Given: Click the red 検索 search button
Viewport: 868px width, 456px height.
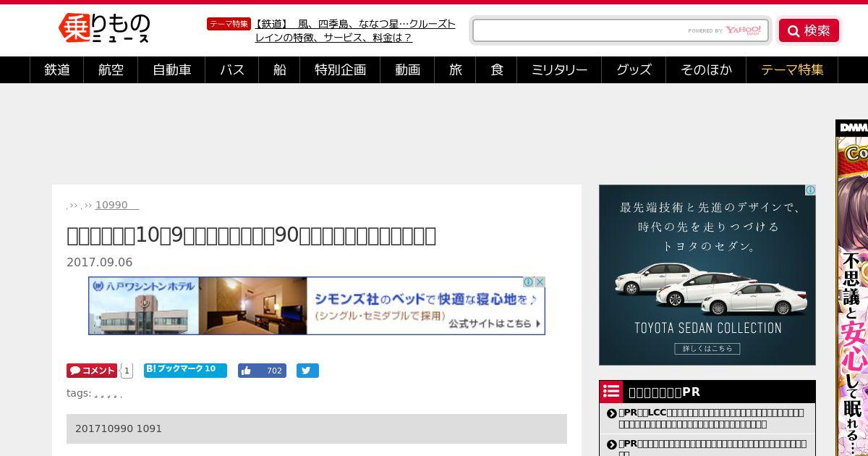Looking at the screenshot, I should (x=809, y=30).
